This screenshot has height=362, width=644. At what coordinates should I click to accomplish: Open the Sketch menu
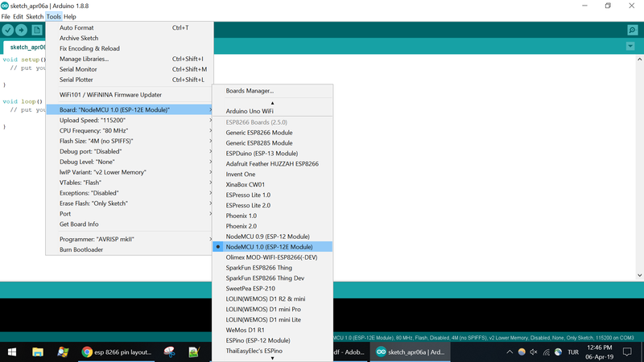tap(35, 17)
